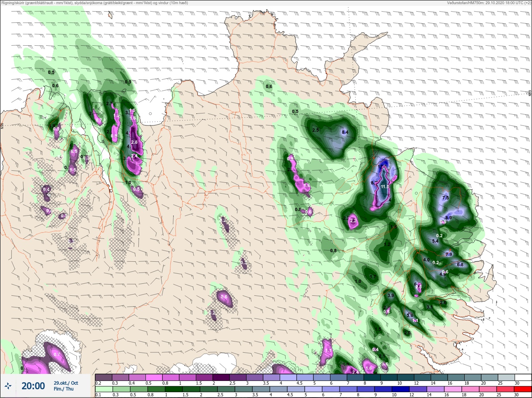
Task: Click the 6.8 precipitation value on the map
Action: 460,265
